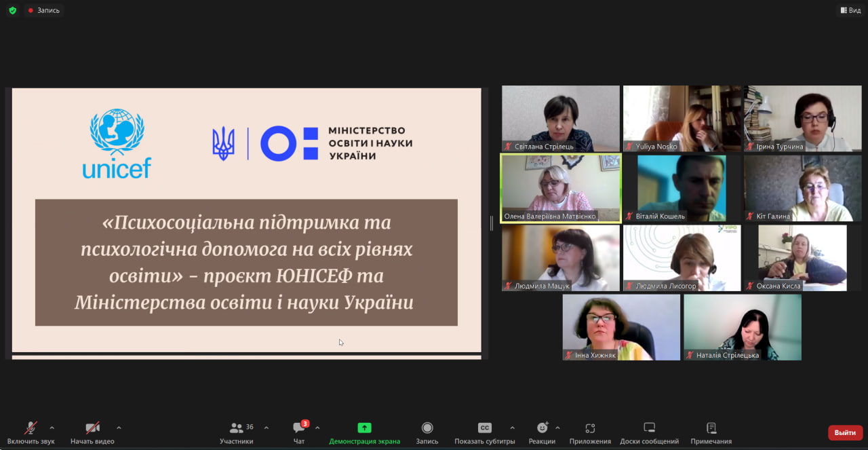868x450 pixels.
Task: Click muted mic icon beside Світлана Стрілець name
Action: pos(509,147)
